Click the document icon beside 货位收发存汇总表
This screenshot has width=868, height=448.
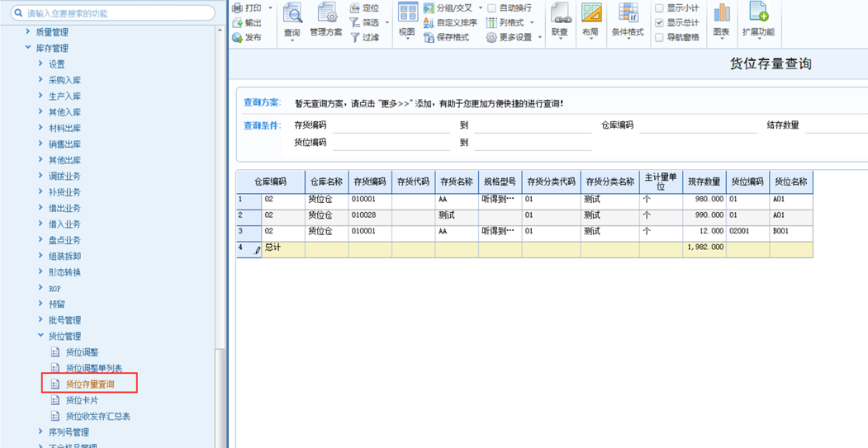55,416
